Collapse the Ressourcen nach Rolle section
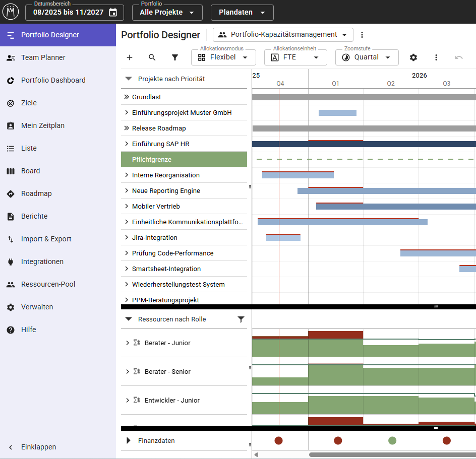This screenshot has width=476, height=459. (x=129, y=319)
